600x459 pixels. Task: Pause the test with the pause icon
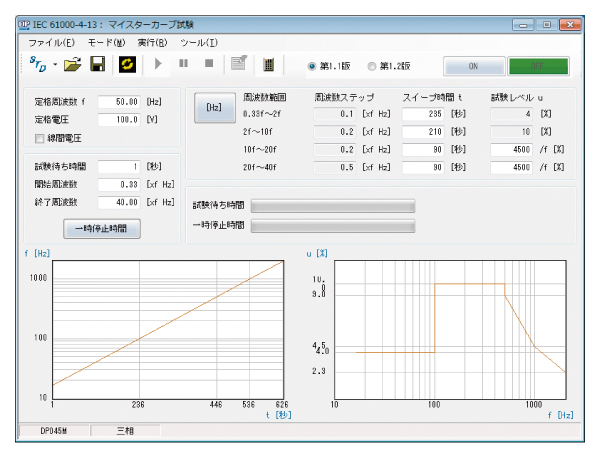[184, 65]
